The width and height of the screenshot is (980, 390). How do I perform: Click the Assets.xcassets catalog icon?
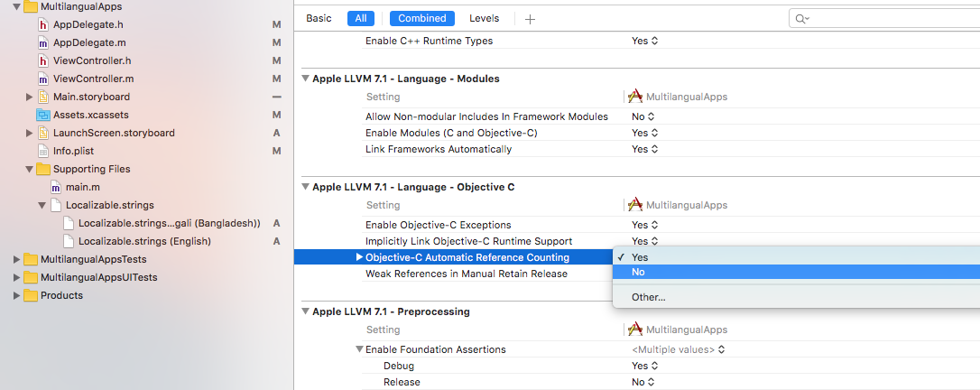tap(43, 115)
